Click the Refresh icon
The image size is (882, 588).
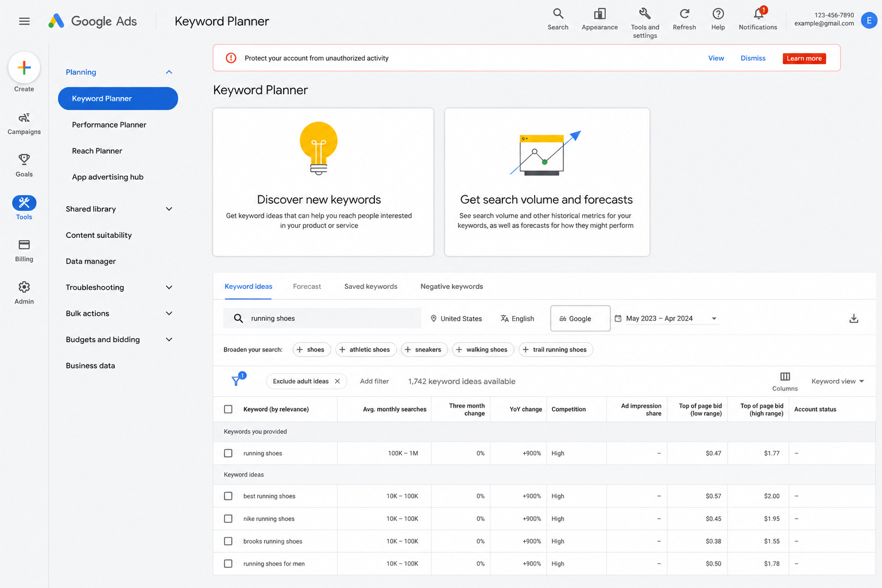click(684, 19)
